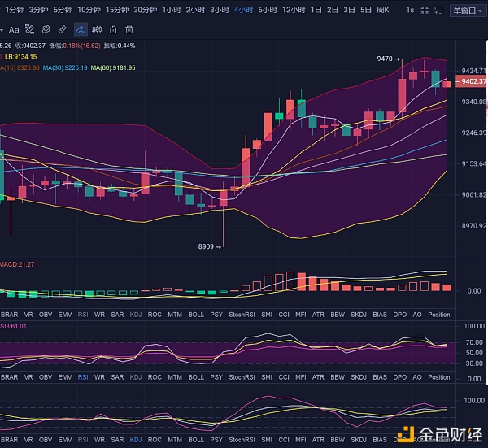Switch to the 3小时 timeframe
488x448 pixels.
pyautogui.click(x=220, y=10)
